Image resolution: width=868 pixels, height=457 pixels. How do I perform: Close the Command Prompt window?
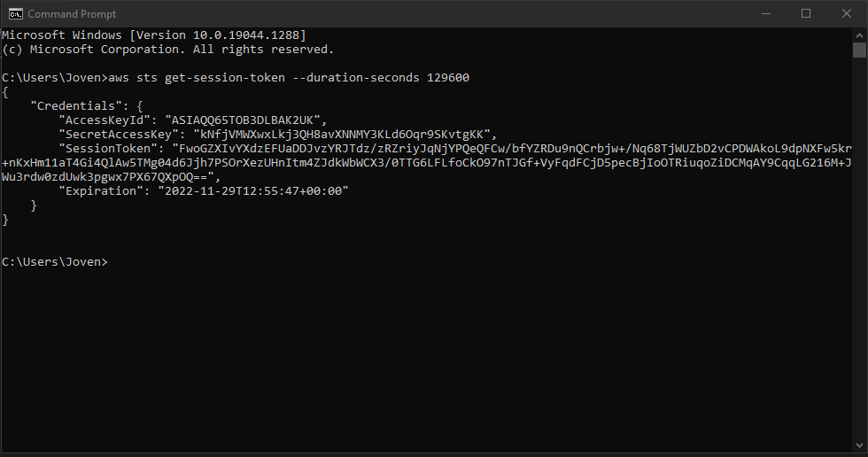pos(847,13)
